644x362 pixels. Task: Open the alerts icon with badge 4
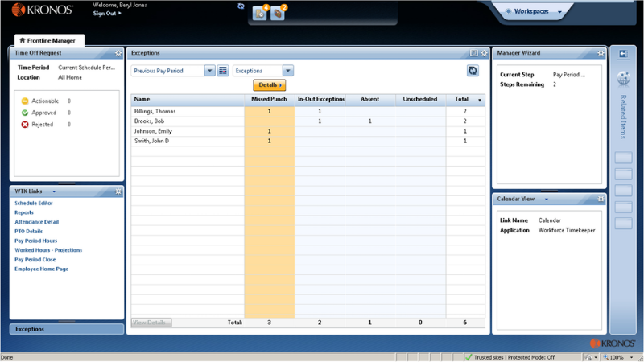coord(259,13)
